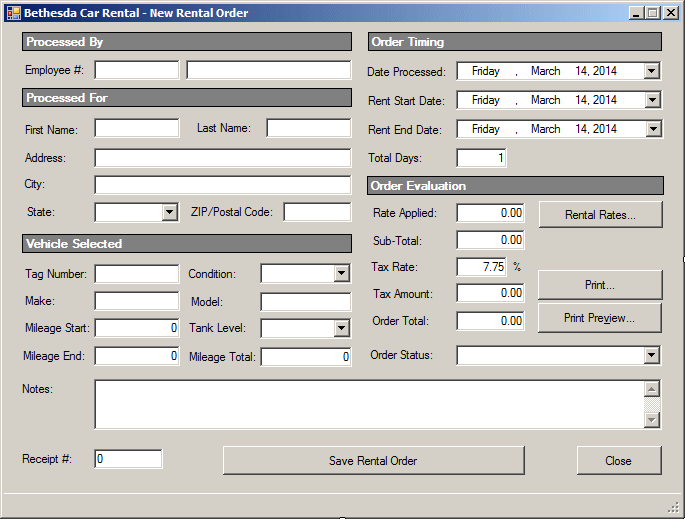Screen dimensions: 685x519
Task: Close the window using the title bar X
Action: point(671,13)
